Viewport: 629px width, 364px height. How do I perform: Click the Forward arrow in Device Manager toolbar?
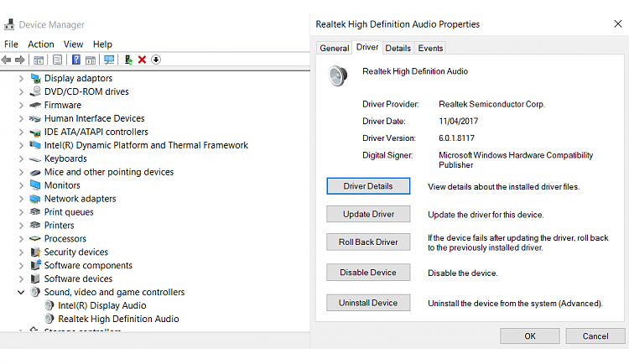(19, 60)
